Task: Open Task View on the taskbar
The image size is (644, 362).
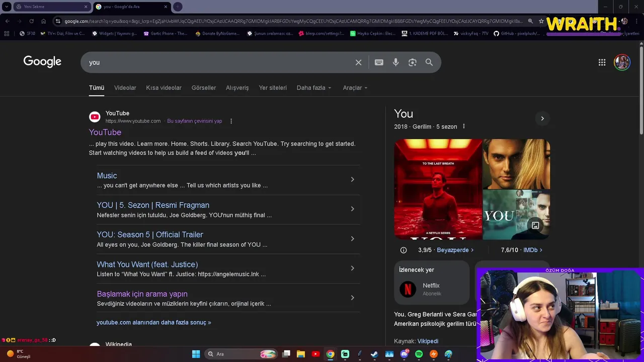Action: (286, 354)
